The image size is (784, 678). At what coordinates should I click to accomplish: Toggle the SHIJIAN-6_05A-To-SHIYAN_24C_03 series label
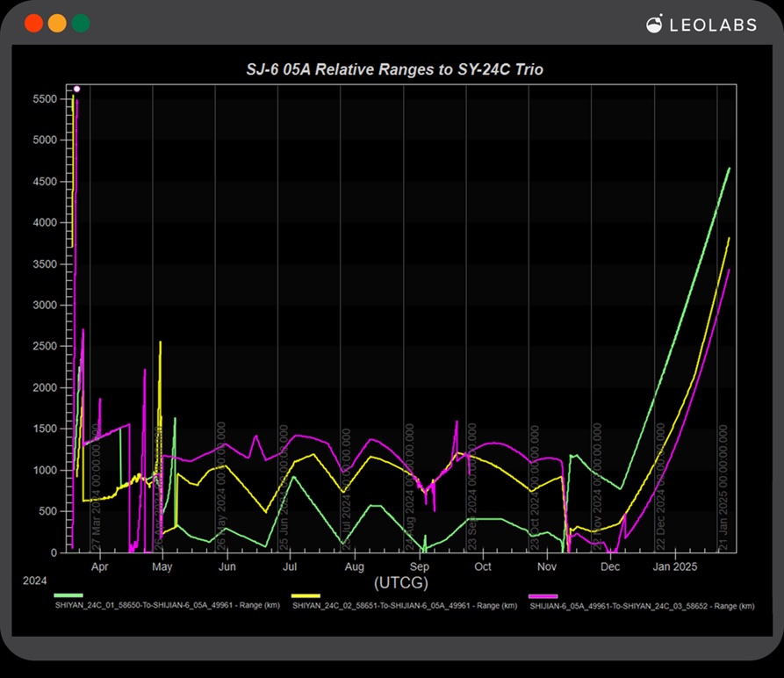643,606
